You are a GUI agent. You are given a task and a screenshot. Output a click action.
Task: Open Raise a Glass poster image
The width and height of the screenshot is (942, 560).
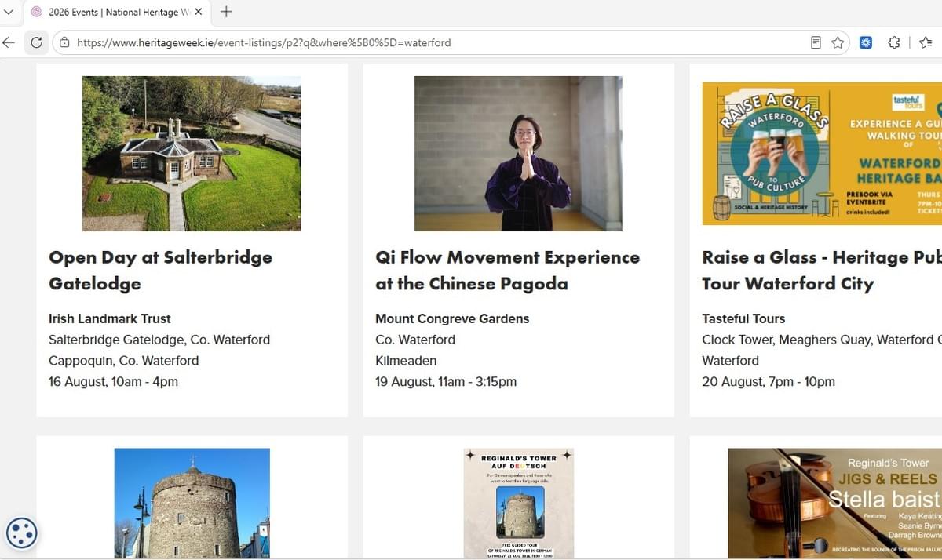pyautogui.click(x=822, y=154)
